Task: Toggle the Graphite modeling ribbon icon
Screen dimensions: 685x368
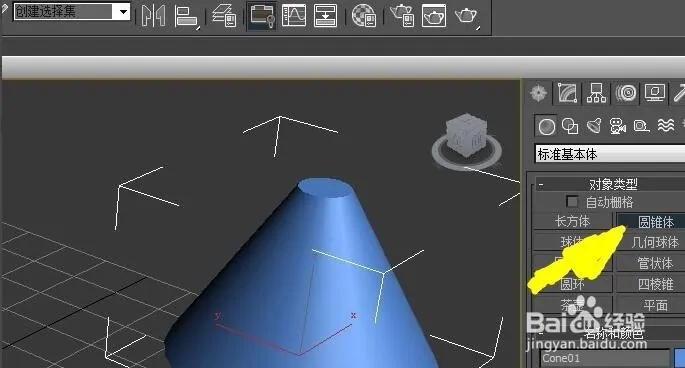Action: pos(262,15)
